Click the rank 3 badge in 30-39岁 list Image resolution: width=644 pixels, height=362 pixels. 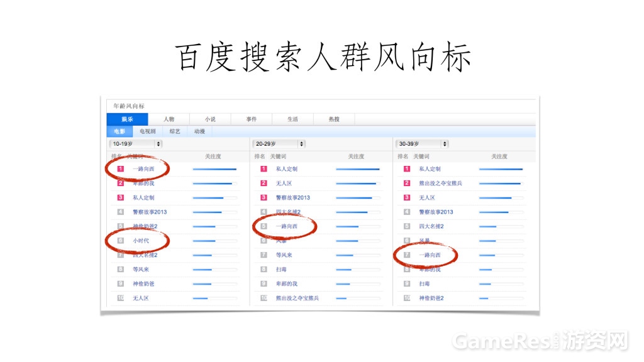click(x=407, y=197)
